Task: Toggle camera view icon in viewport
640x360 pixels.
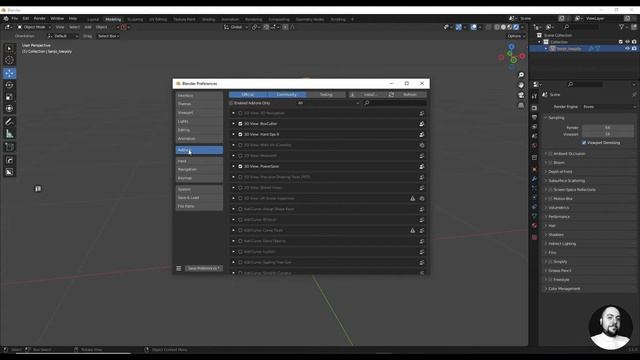Action: coord(521,95)
